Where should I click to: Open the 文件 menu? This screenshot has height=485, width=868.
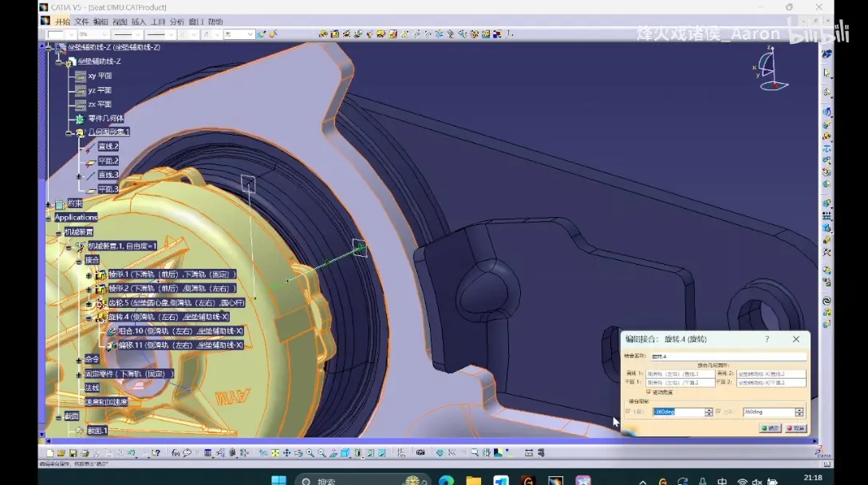click(x=81, y=22)
